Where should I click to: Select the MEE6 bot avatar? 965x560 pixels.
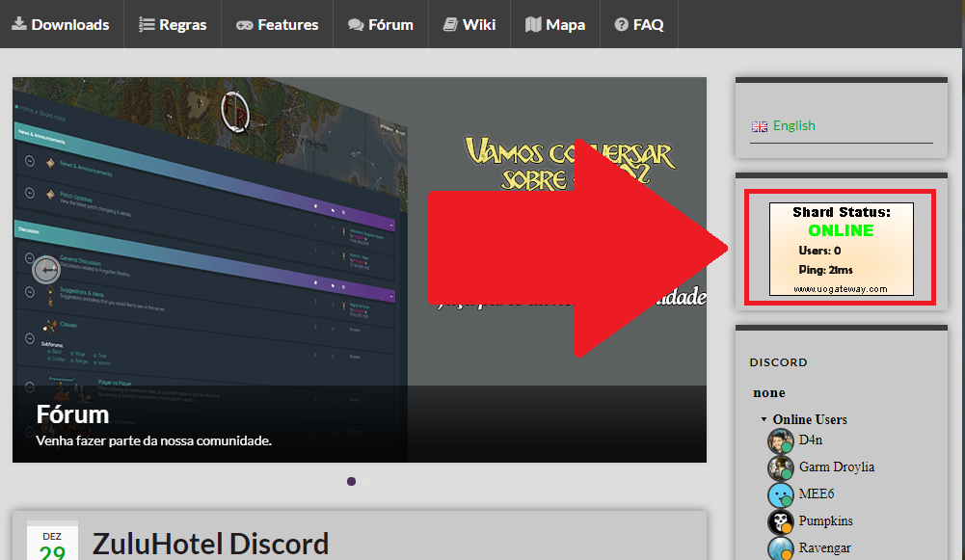[780, 495]
